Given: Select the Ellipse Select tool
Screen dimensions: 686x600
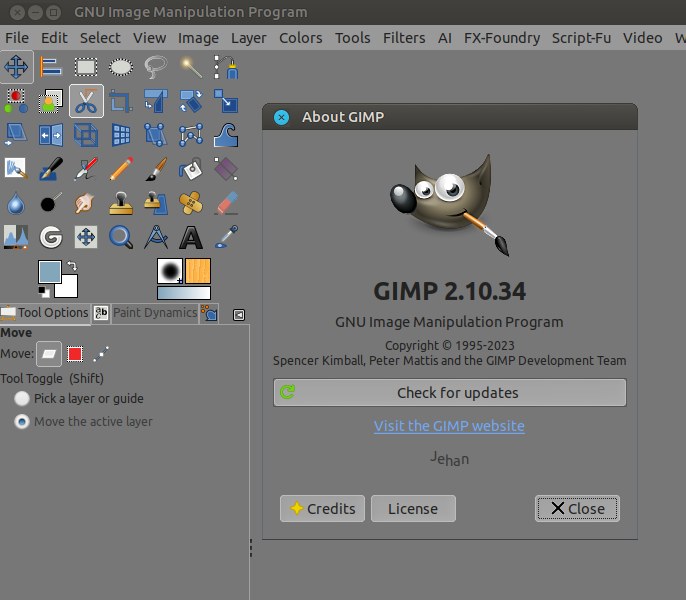Looking at the screenshot, I should point(121,67).
